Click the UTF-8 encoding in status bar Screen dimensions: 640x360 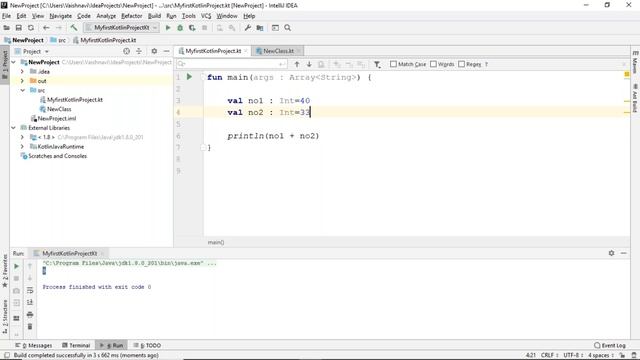click(573, 355)
